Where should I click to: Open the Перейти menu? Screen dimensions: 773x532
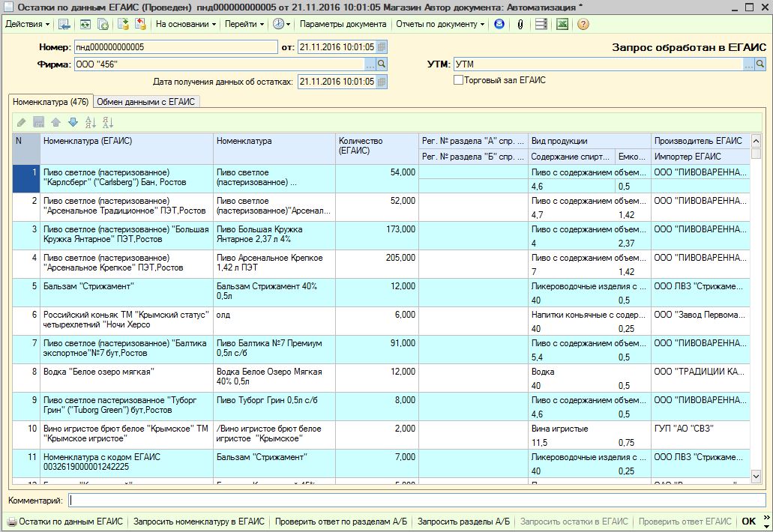point(244,24)
